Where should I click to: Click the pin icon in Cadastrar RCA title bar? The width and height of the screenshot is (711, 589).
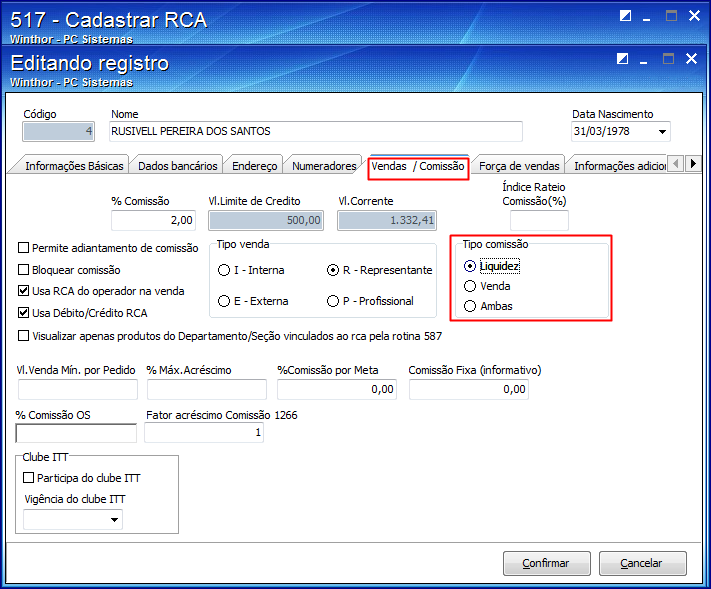625,16
